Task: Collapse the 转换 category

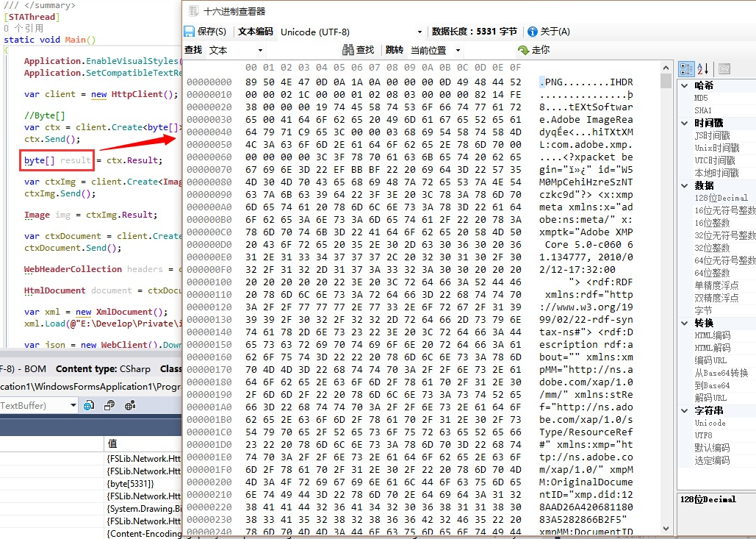Action: click(684, 323)
